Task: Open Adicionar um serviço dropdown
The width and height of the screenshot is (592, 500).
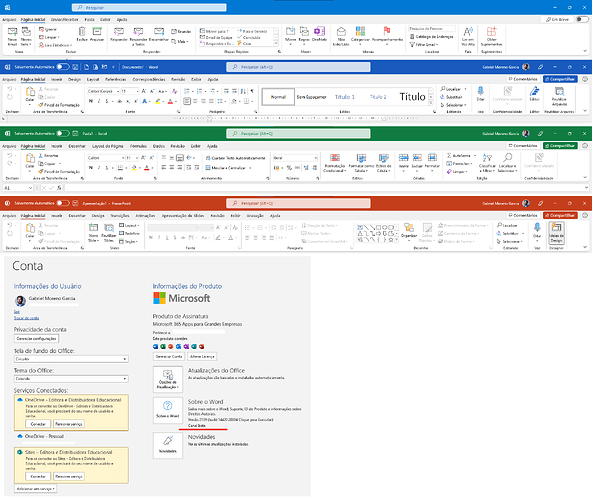Action: [35, 489]
